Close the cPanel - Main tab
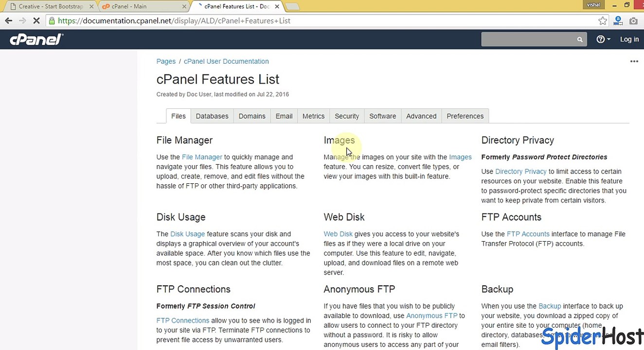Image resolution: width=644 pixels, height=350 pixels. (x=184, y=6)
